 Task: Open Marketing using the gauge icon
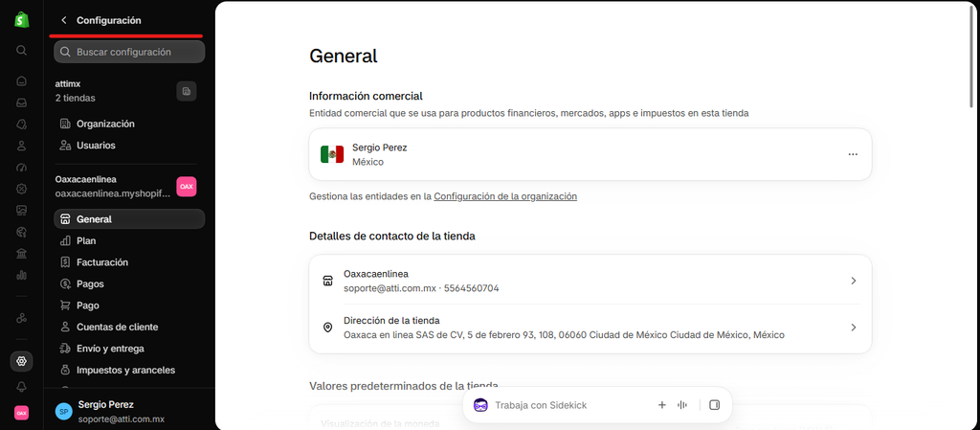tap(22, 167)
